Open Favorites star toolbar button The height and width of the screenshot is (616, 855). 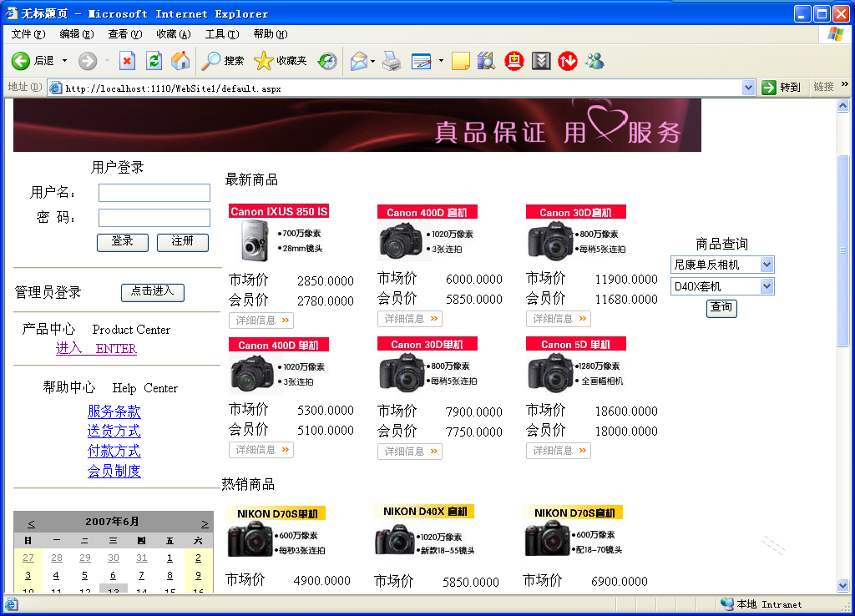(x=281, y=61)
